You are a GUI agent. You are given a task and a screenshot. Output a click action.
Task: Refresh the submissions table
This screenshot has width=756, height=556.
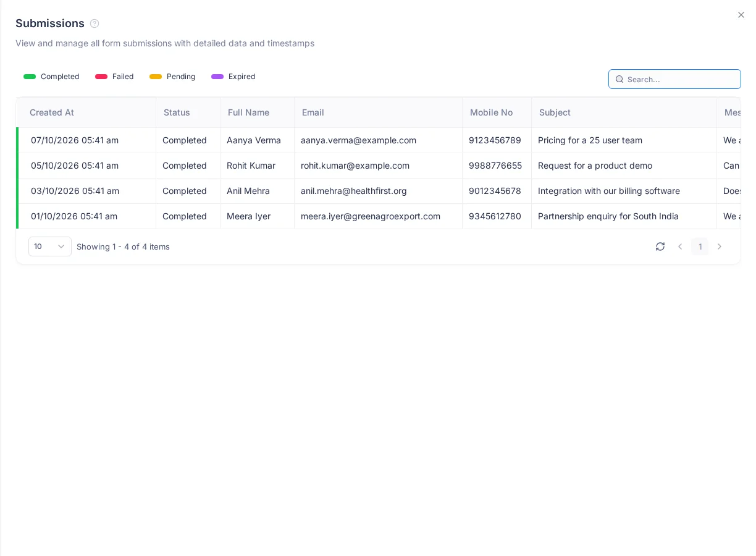[x=660, y=246]
